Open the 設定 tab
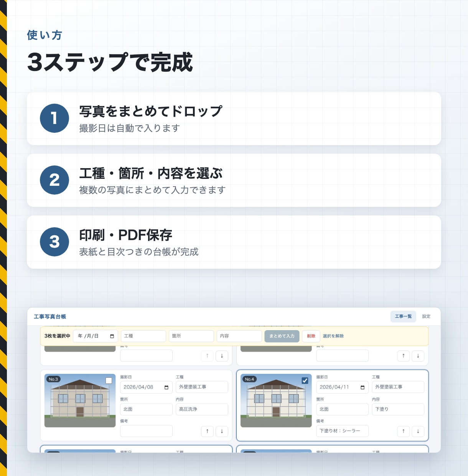 [x=426, y=316]
